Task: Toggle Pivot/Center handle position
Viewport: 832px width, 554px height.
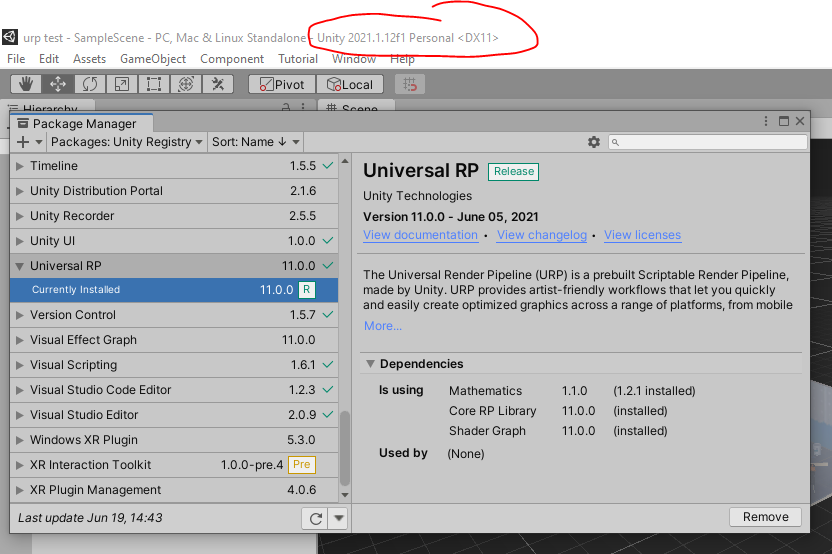Action: (x=282, y=84)
